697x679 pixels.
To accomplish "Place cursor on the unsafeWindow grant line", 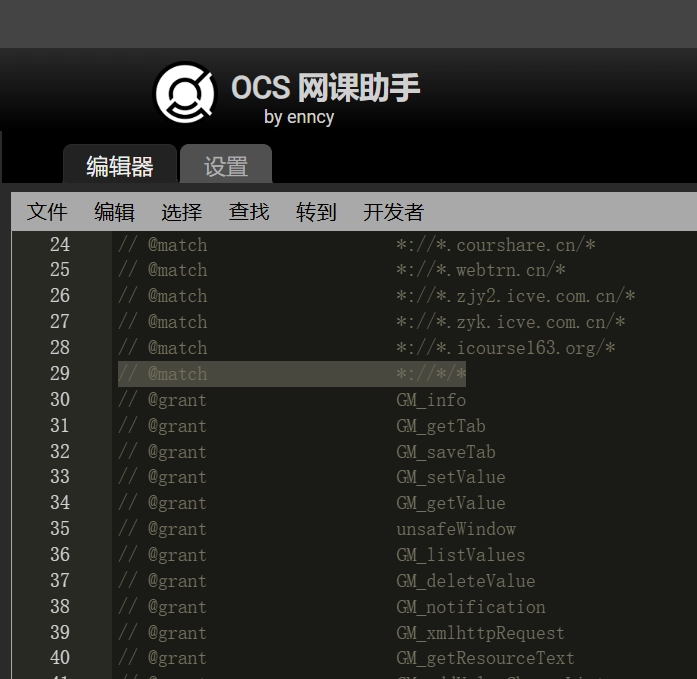I will tap(456, 529).
